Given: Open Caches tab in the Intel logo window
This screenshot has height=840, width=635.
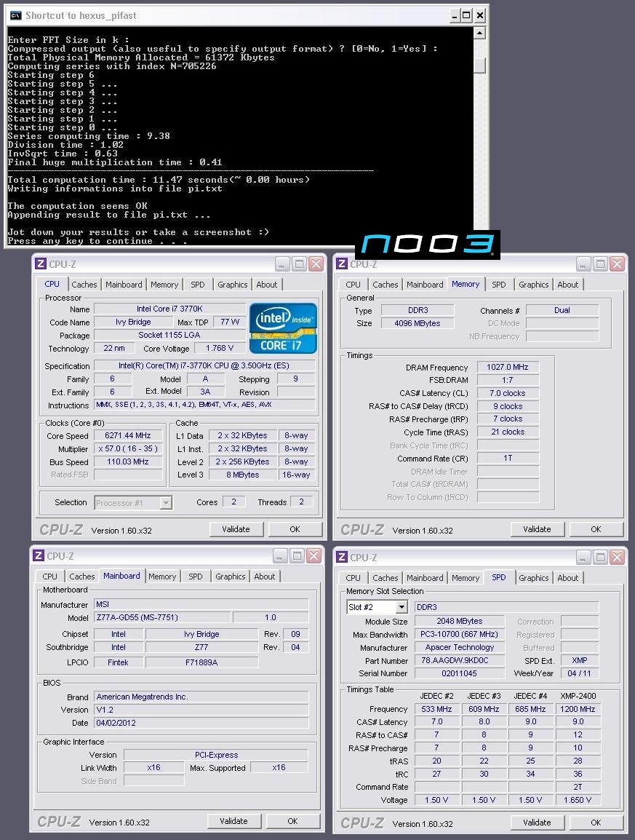Looking at the screenshot, I should (84, 285).
